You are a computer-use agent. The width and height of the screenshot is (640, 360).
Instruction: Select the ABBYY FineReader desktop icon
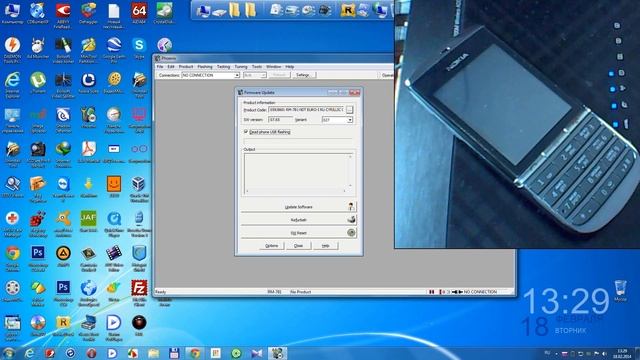click(63, 15)
